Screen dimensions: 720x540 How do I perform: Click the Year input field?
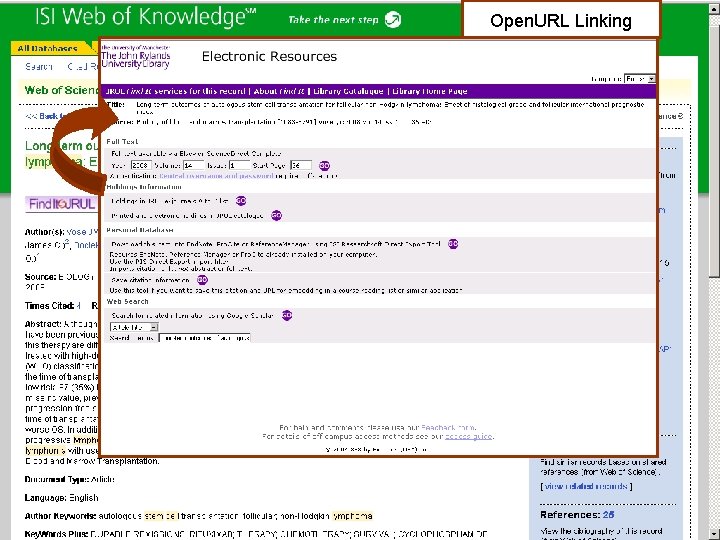tap(141, 165)
